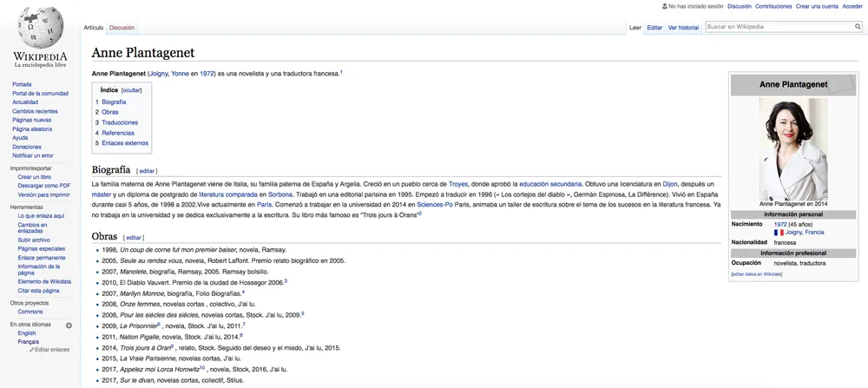This screenshot has height=388, width=868.
Task: Click Citar esta página
Action: [38, 291]
